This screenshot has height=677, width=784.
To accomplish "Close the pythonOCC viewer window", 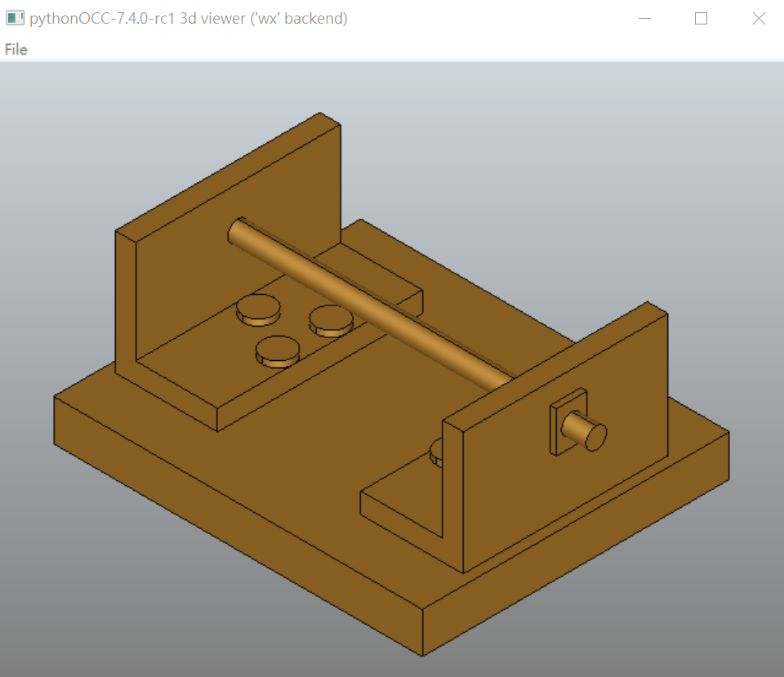I will pos(759,19).
